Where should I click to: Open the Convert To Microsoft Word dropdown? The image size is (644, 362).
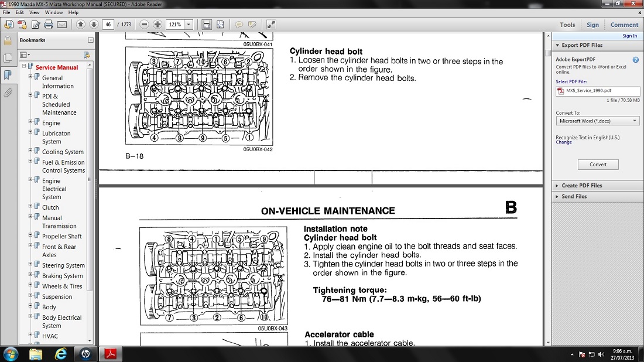[598, 121]
